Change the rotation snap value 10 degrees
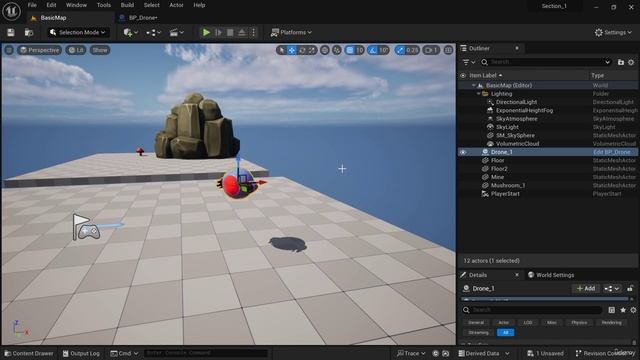640x360 pixels. pyautogui.click(x=383, y=50)
